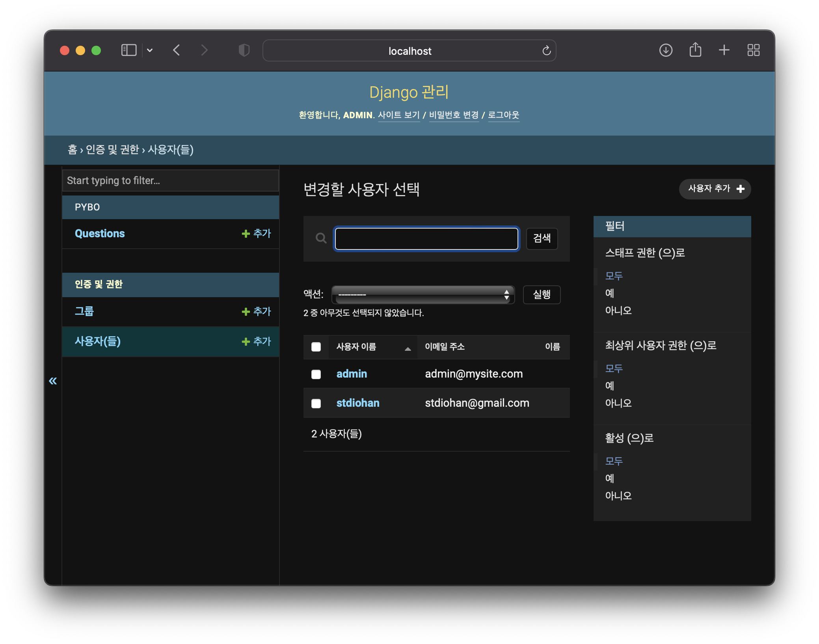The width and height of the screenshot is (819, 644).
Task: Click the share icon in Safari toolbar
Action: (695, 50)
